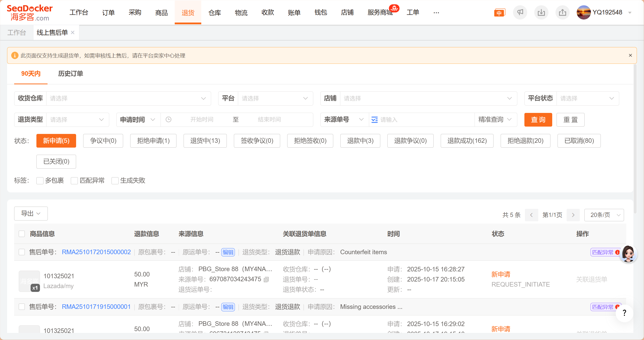
Task: Enable the 匹配异常 tag checkbox
Action: pos(74,181)
